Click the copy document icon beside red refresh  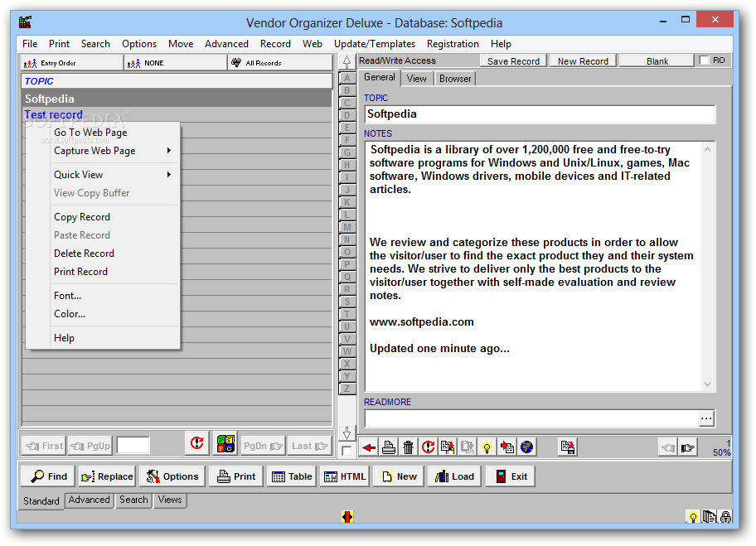pos(448,447)
